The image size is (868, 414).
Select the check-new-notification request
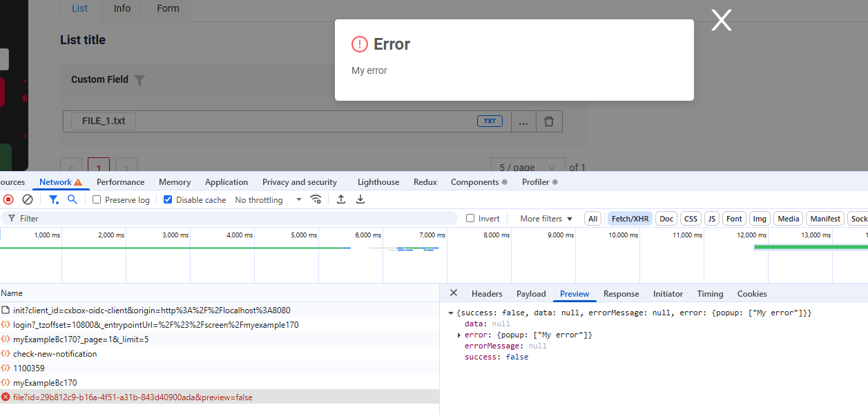point(220,354)
